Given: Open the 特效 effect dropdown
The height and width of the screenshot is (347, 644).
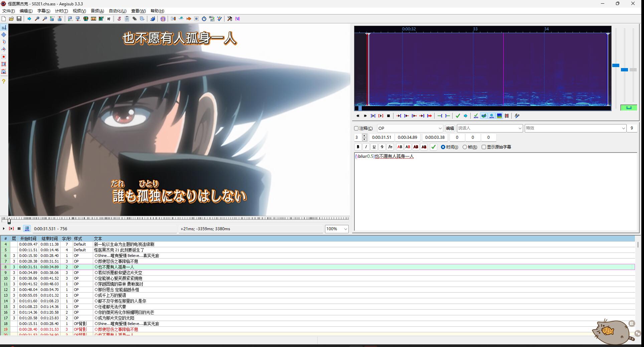Looking at the screenshot, I should pos(576,128).
